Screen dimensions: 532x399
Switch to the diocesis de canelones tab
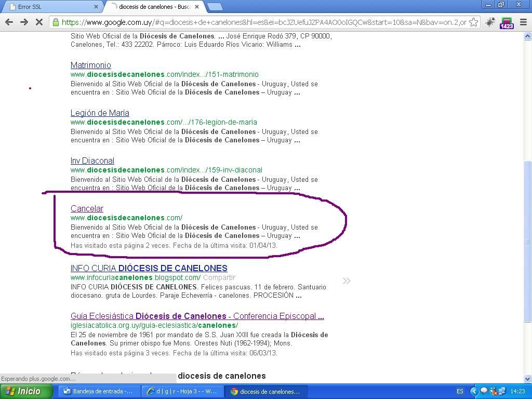point(154,6)
